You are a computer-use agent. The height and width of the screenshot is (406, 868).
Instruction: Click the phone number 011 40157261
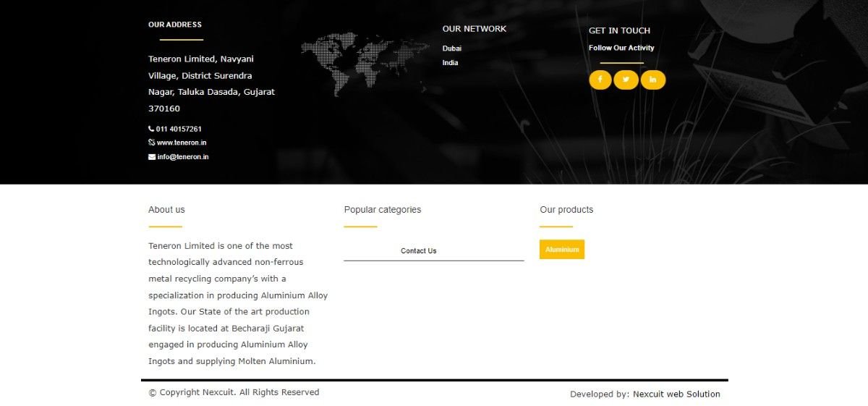pyautogui.click(x=179, y=129)
